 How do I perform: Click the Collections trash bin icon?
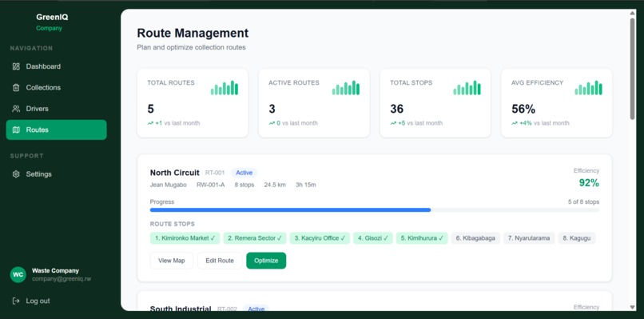point(16,88)
